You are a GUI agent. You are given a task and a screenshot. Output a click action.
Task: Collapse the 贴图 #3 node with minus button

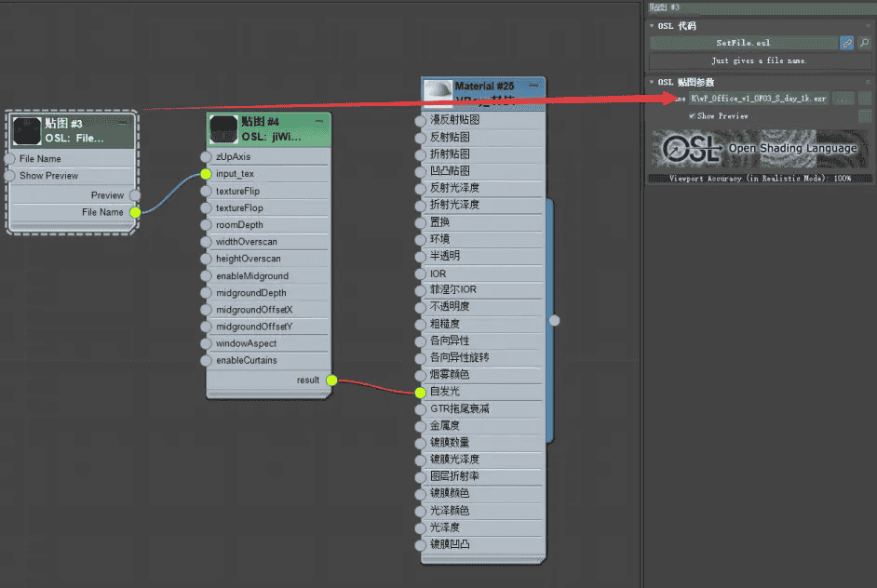124,122
